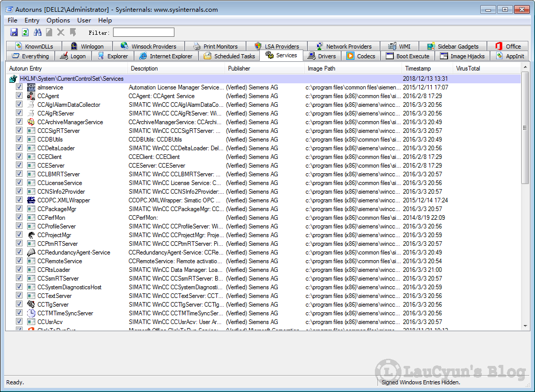535x392 pixels.
Task: Select the CCRtsLoader entry name
Action: 54,270
